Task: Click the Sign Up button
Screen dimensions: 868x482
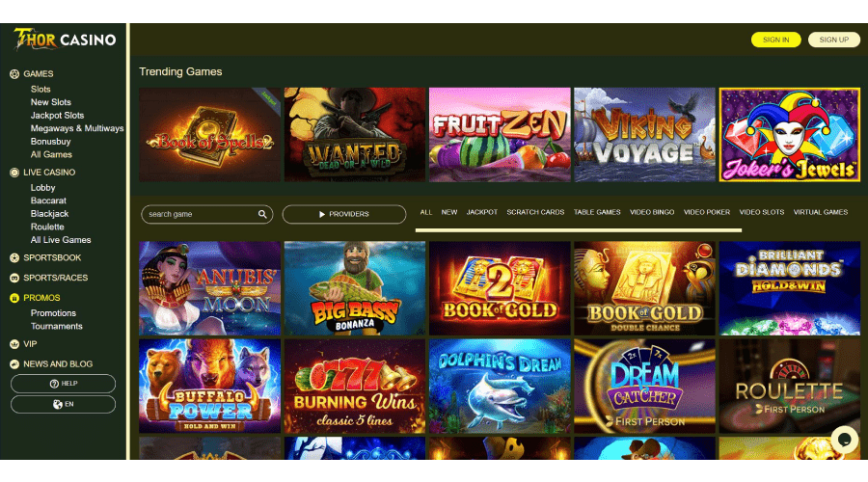Action: coord(833,40)
